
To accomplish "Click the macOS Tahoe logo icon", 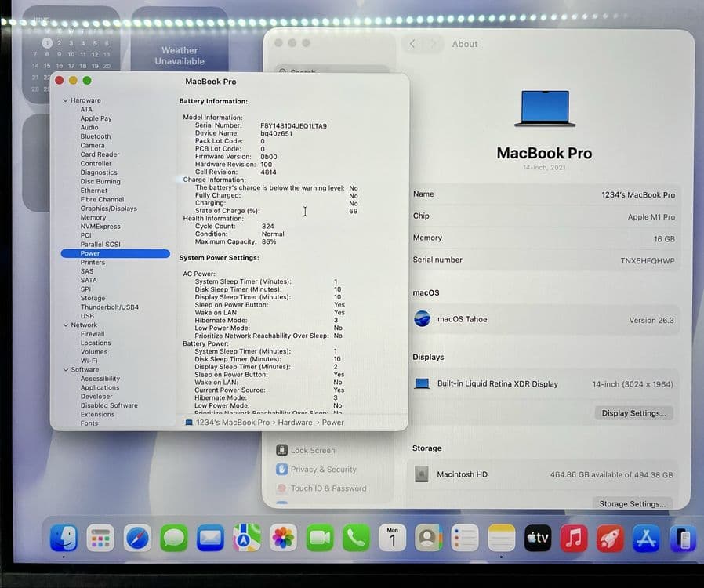I will (422, 319).
